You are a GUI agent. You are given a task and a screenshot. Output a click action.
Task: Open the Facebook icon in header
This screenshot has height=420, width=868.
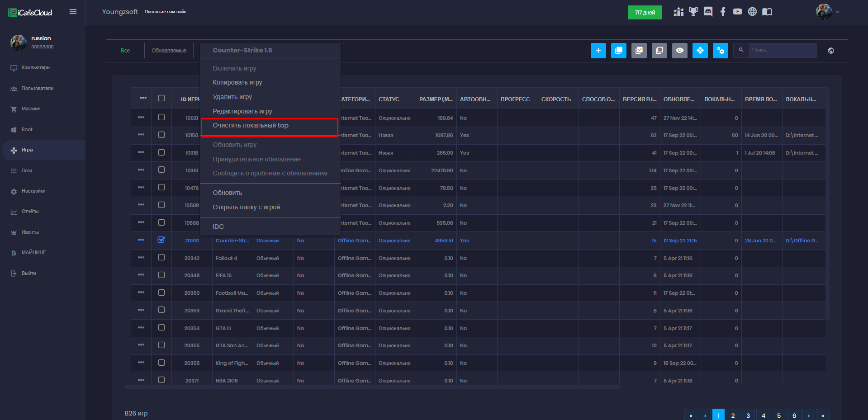coord(723,12)
